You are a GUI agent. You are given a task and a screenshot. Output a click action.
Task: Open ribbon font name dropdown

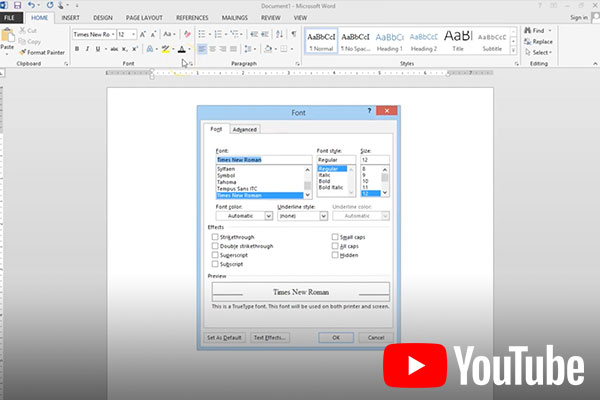(113, 34)
